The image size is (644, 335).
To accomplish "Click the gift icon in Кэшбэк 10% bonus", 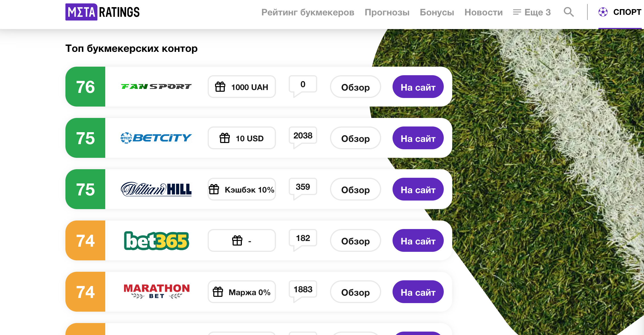I will pyautogui.click(x=214, y=189).
